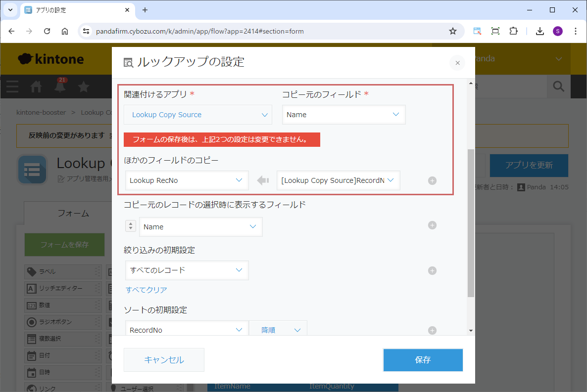The width and height of the screenshot is (587, 392).
Task: Click the キャンセル button
Action: click(x=164, y=360)
